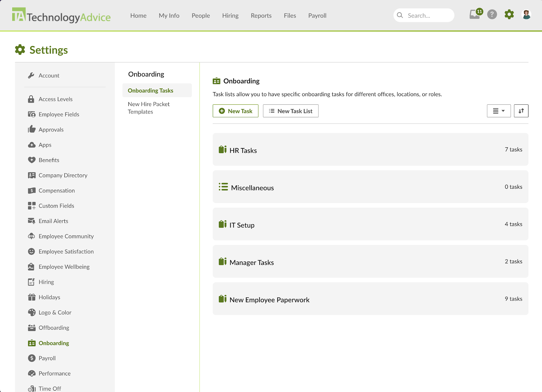Click the '9 tasks' count
The width and height of the screenshot is (542, 392).
pyautogui.click(x=514, y=298)
